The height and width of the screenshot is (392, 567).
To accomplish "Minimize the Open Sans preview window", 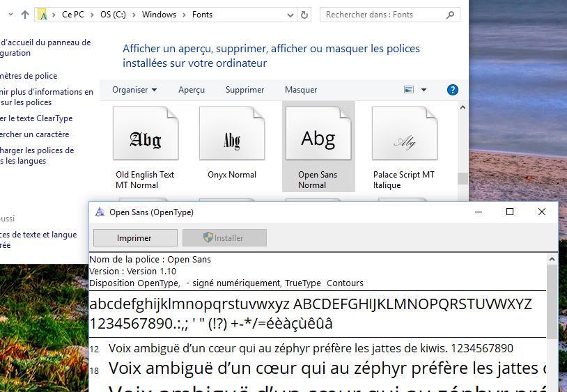I will [x=479, y=212].
